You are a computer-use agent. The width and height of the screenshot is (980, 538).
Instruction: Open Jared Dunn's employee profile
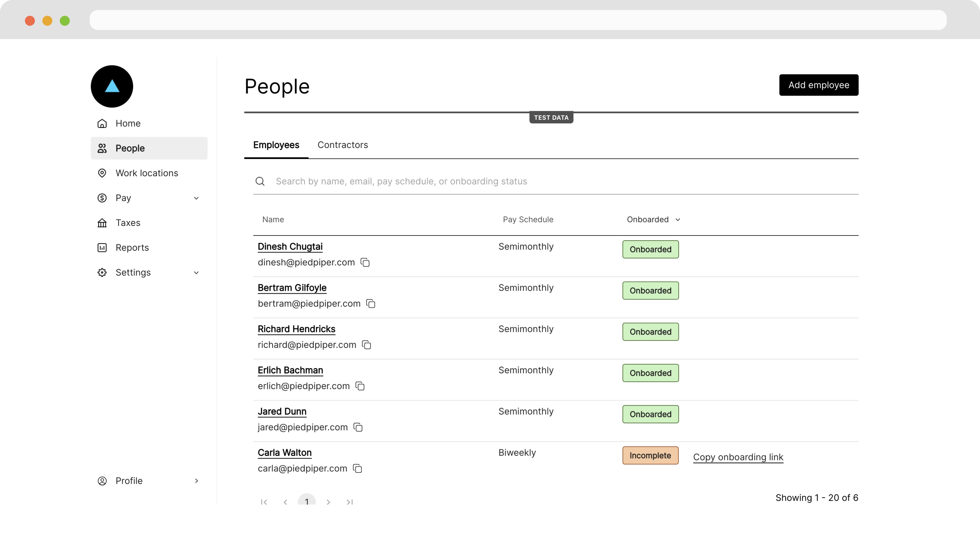(x=282, y=411)
